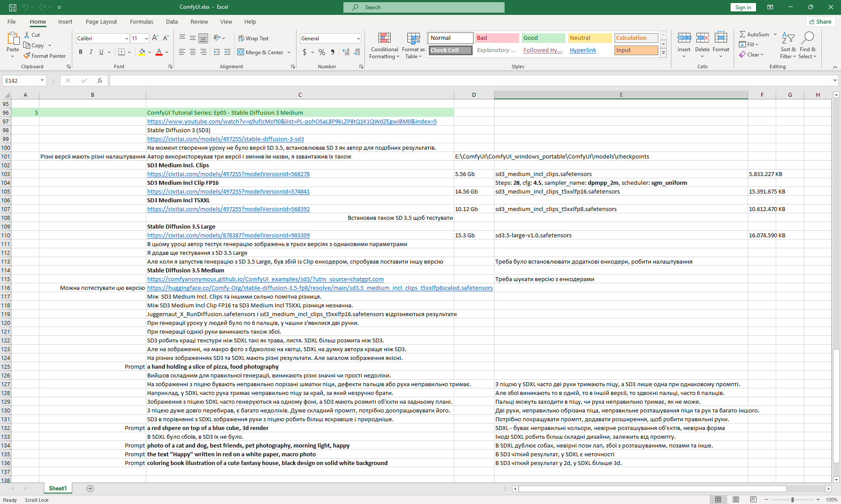Image resolution: width=841 pixels, height=504 pixels.
Task: Switch to Page Break Preview view
Action: [x=753, y=500]
